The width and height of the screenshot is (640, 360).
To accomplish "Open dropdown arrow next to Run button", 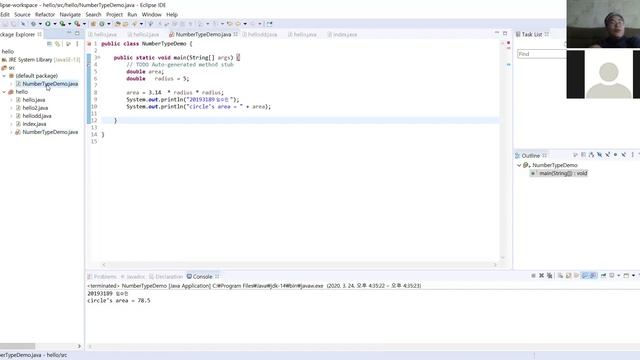I will tap(55, 24).
